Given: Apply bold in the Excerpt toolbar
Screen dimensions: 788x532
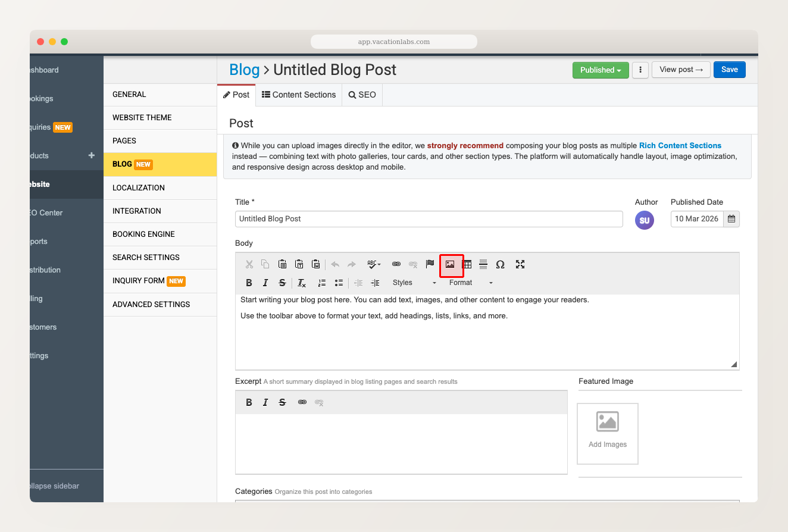Looking at the screenshot, I should 249,402.
